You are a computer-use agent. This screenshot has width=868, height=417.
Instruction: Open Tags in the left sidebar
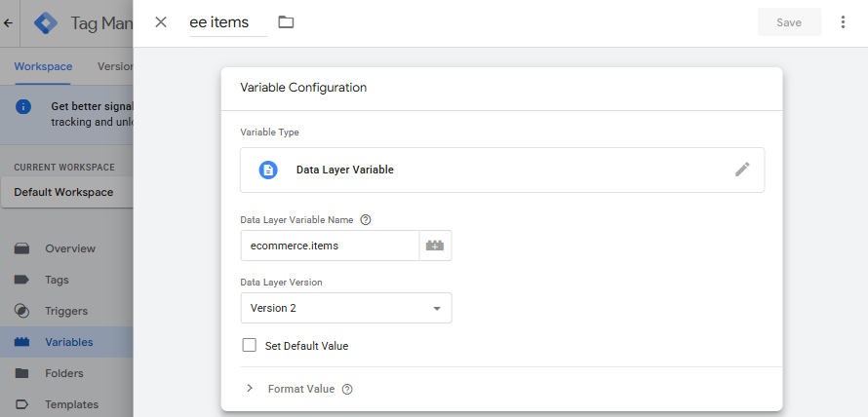pyautogui.click(x=57, y=280)
